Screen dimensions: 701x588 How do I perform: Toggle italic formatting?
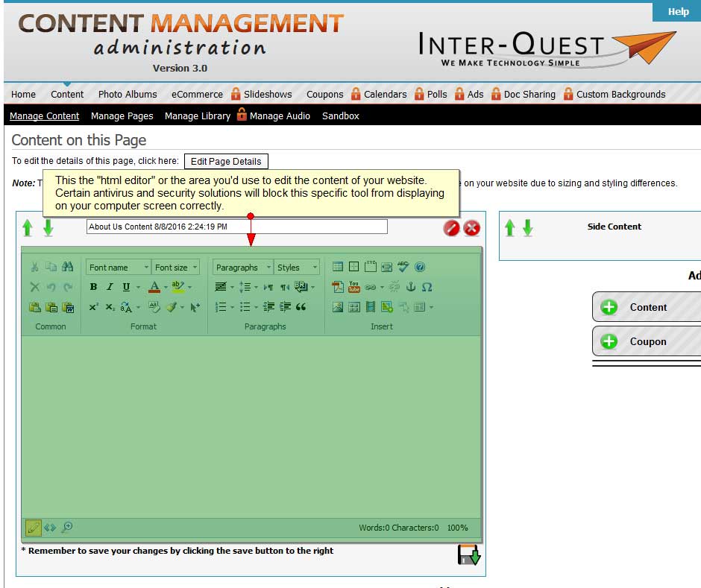(x=110, y=287)
